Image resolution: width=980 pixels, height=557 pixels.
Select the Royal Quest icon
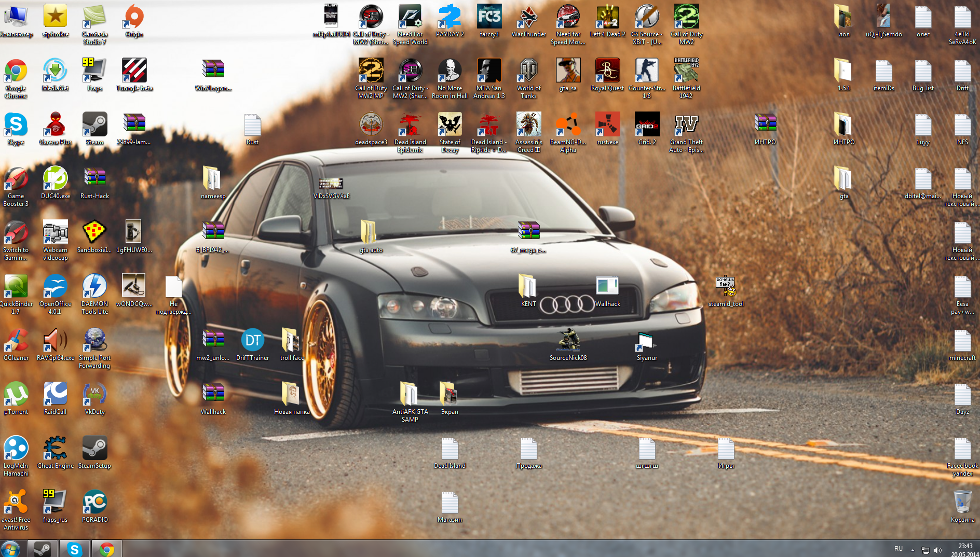pyautogui.click(x=608, y=75)
